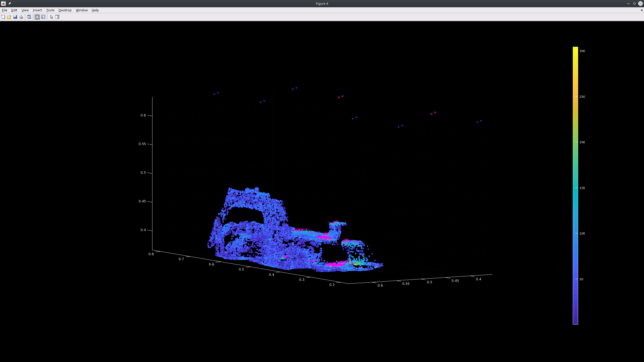Open the Desktop menu
644x362 pixels.
pyautogui.click(x=65, y=10)
